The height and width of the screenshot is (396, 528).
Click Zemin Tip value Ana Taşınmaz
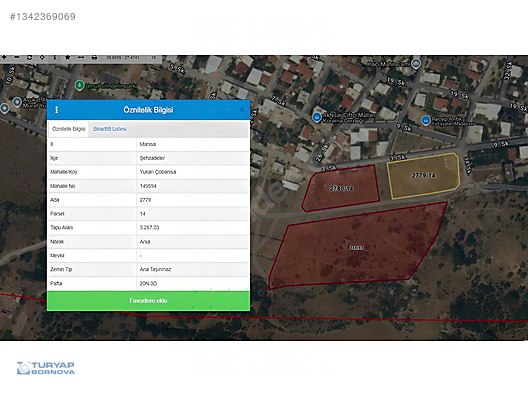[155, 269]
